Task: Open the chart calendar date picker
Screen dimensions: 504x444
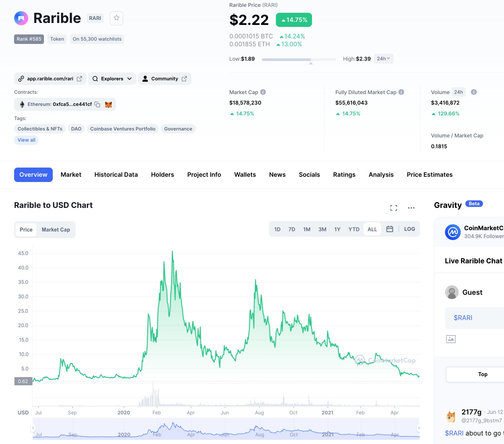Action: tap(390, 229)
